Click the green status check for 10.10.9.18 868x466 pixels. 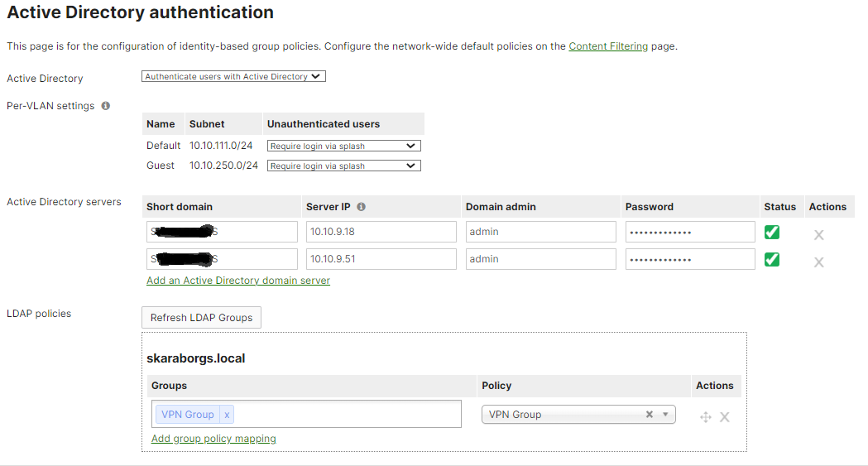point(771,233)
